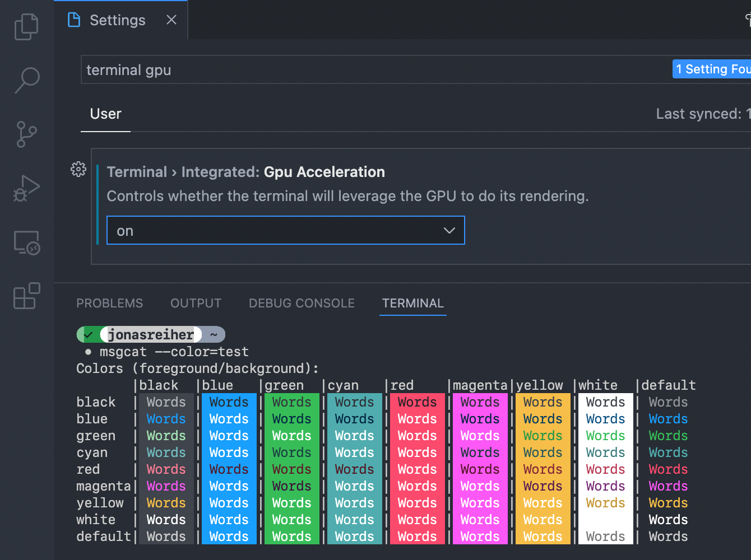Click the User settings scope label
751x560 pixels.
(105, 114)
